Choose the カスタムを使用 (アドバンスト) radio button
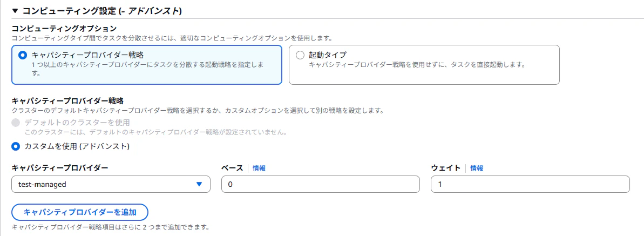Image resolution: width=644 pixels, height=236 pixels. tap(16, 146)
